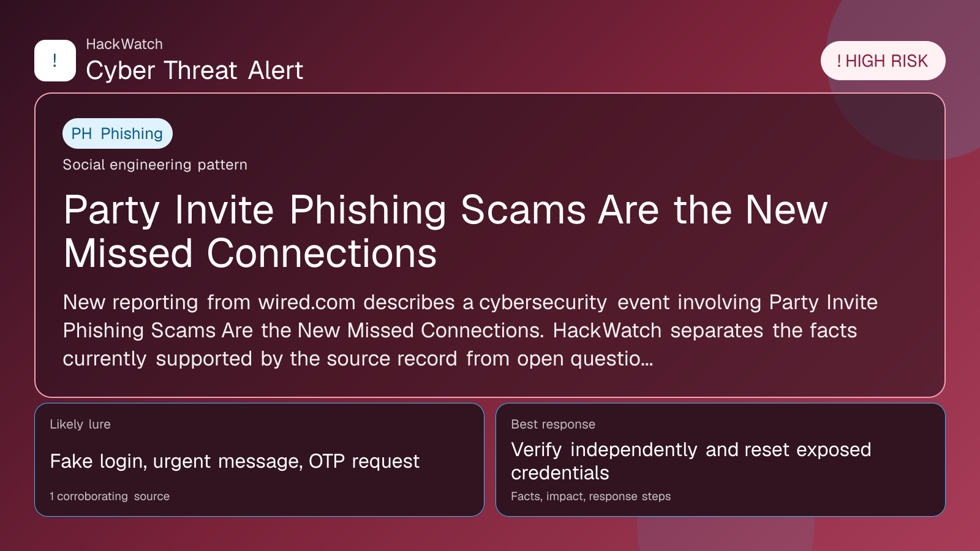The image size is (980, 551).
Task: Select Facts, impact, response steps caption
Action: [591, 497]
